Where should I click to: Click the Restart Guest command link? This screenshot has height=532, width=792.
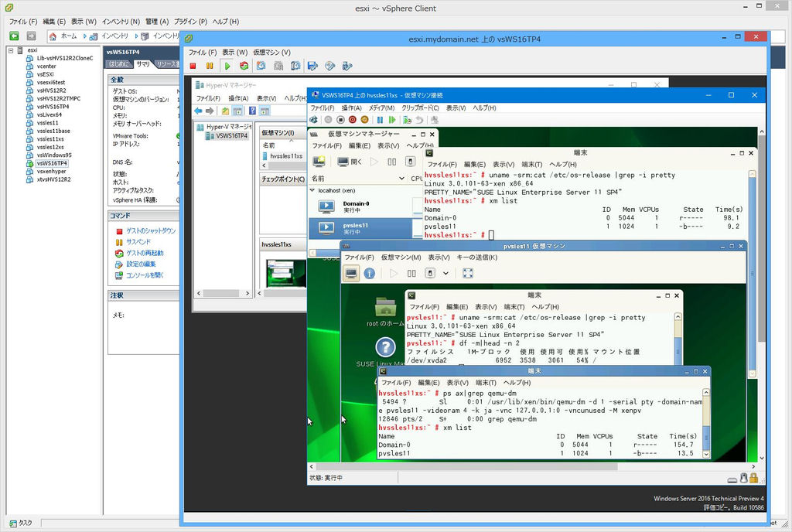[145, 253]
